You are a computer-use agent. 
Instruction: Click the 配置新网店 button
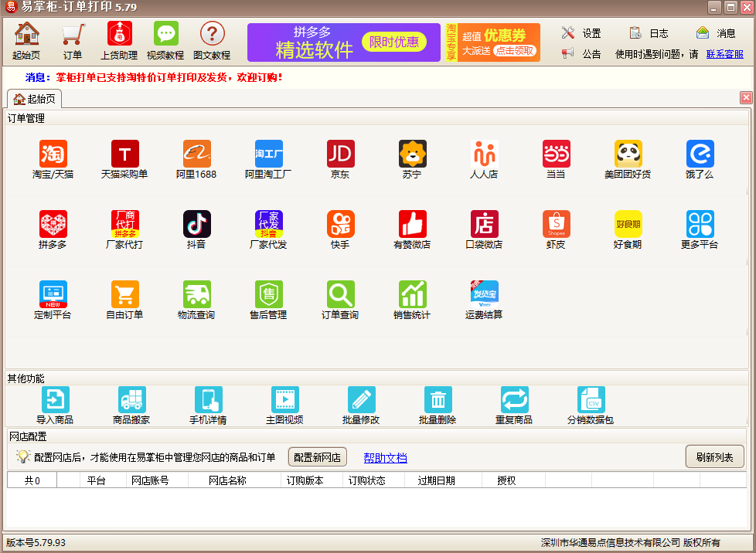pos(318,457)
